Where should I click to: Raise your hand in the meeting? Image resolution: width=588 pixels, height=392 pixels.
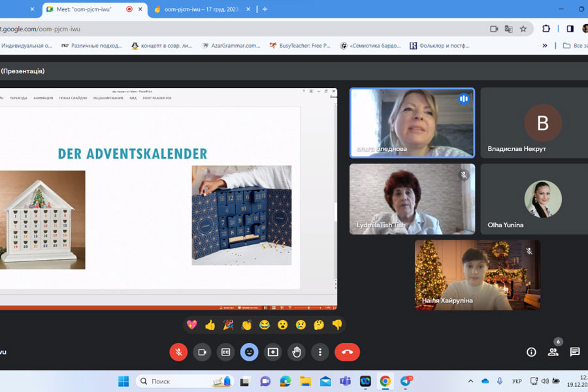point(297,352)
